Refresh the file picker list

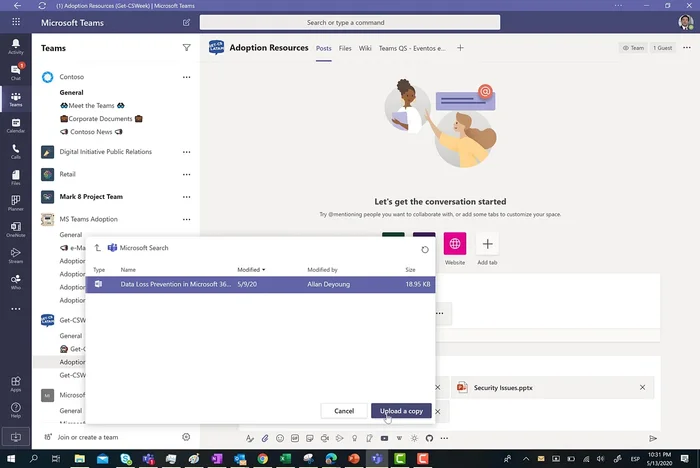(x=425, y=250)
